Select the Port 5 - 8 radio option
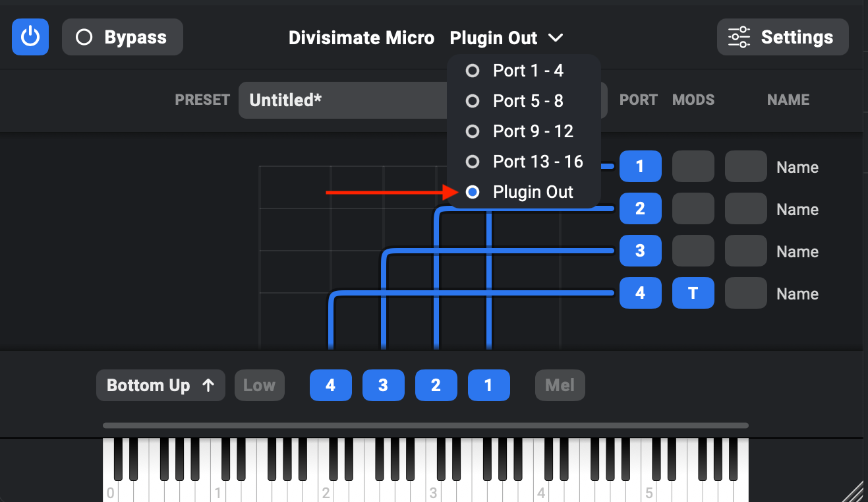Image resolution: width=868 pixels, height=502 pixels. point(524,101)
